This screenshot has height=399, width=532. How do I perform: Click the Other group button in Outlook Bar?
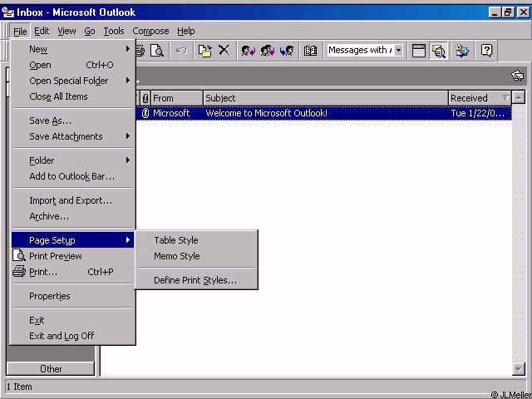click(51, 369)
